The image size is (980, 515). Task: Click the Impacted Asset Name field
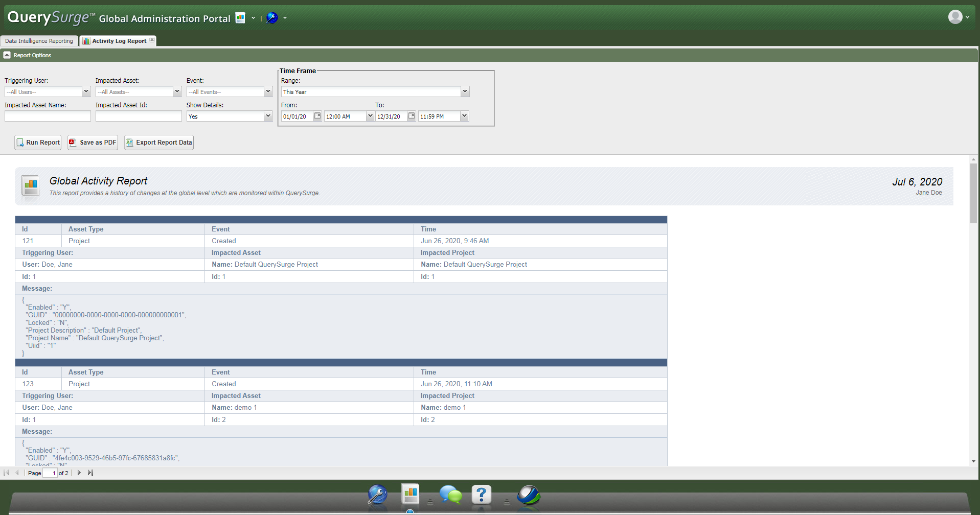48,116
